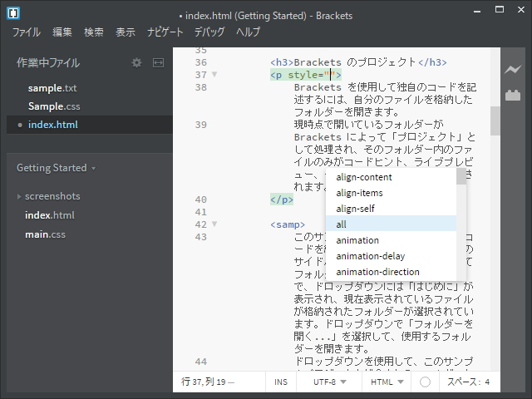Expand the screenshots folder
This screenshot has width=532, height=399.
pyautogui.click(x=19, y=196)
